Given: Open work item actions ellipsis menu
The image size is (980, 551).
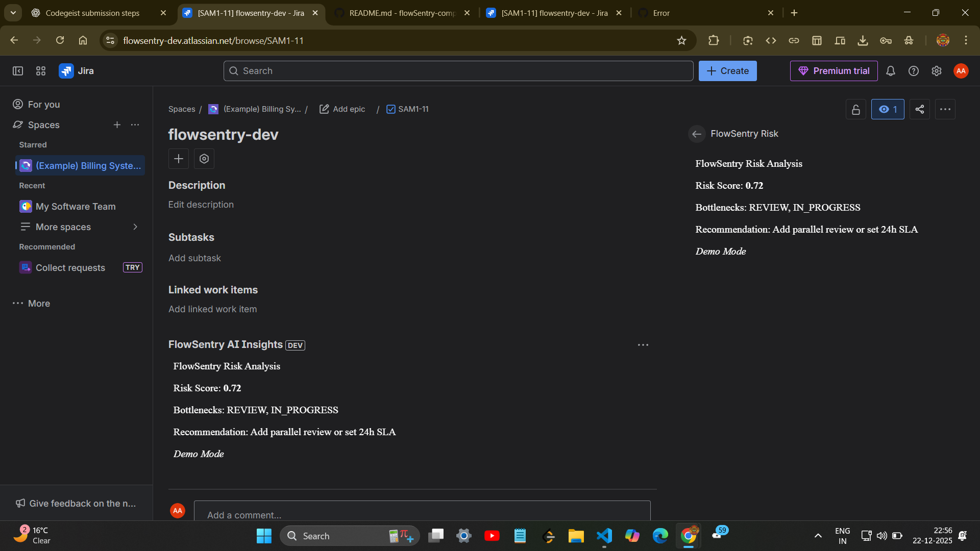Looking at the screenshot, I should point(945,109).
